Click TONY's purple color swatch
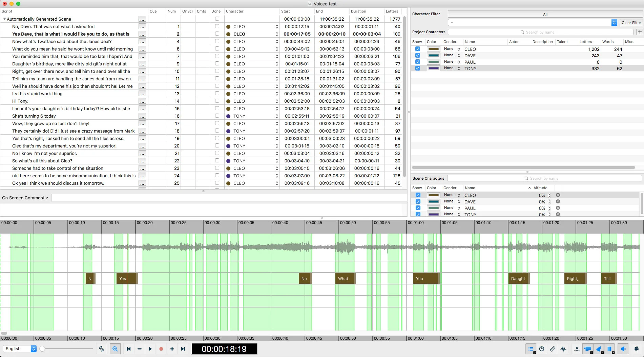Image resolution: width=644 pixels, height=357 pixels. click(433, 68)
